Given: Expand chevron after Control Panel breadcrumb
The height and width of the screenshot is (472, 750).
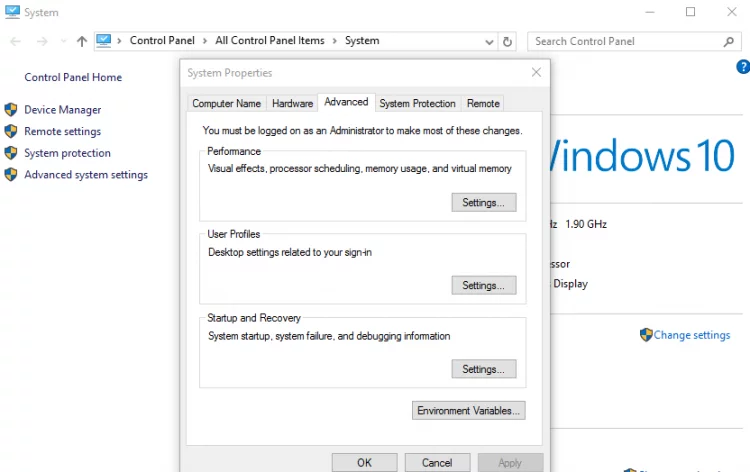Looking at the screenshot, I should coord(205,41).
